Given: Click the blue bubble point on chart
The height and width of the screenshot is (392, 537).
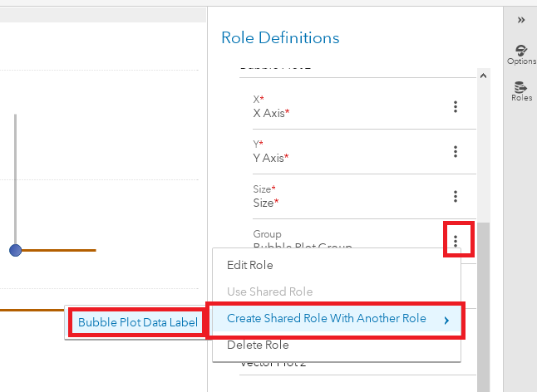Looking at the screenshot, I should [x=15, y=250].
